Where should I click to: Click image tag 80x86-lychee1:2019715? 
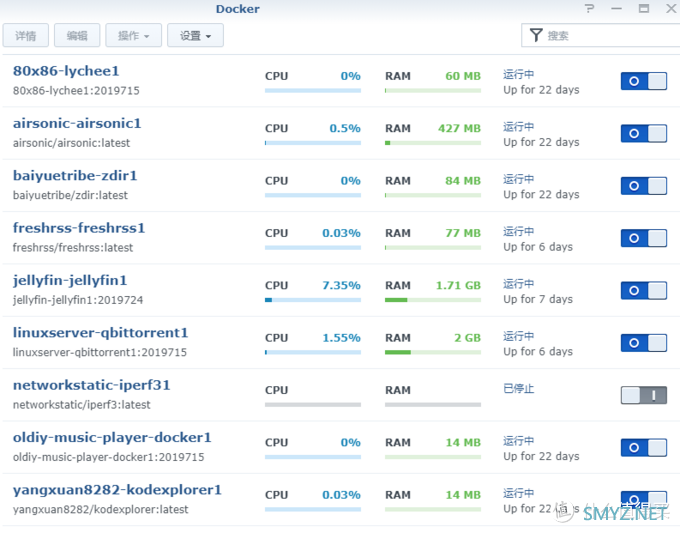[76, 91]
